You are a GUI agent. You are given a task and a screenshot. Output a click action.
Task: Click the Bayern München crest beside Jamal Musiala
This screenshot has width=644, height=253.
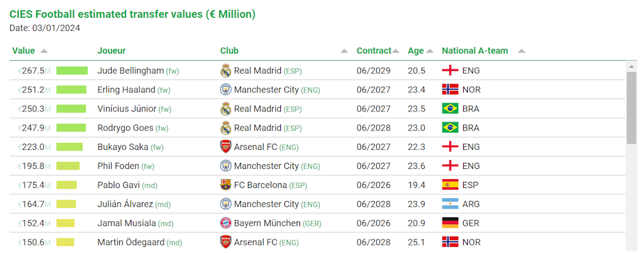click(x=226, y=223)
